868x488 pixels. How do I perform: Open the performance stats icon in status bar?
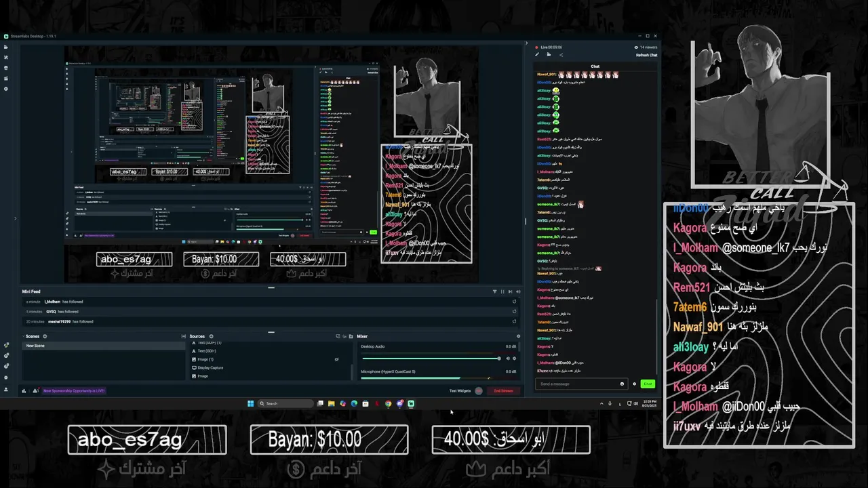point(24,390)
